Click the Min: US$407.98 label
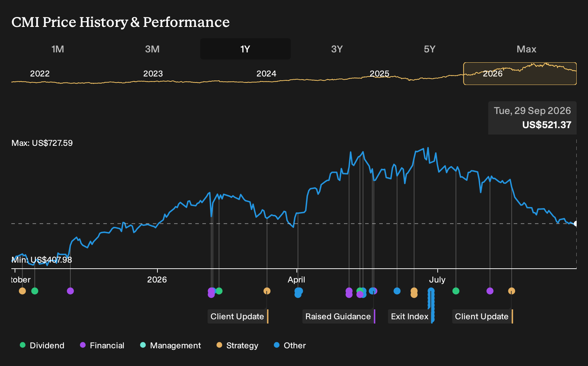 42,260
